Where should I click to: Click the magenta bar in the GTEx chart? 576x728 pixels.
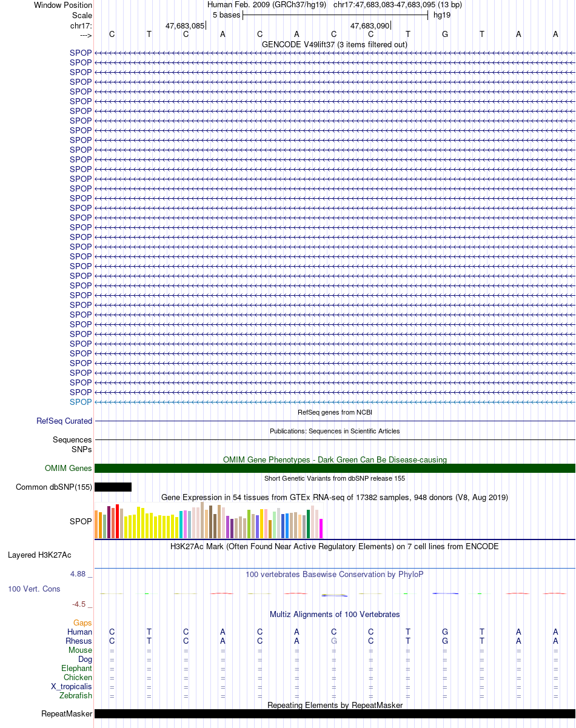321,529
